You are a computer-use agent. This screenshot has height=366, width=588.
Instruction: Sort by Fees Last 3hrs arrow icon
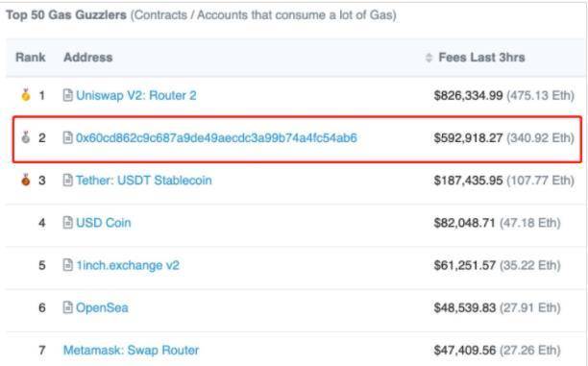(x=429, y=58)
